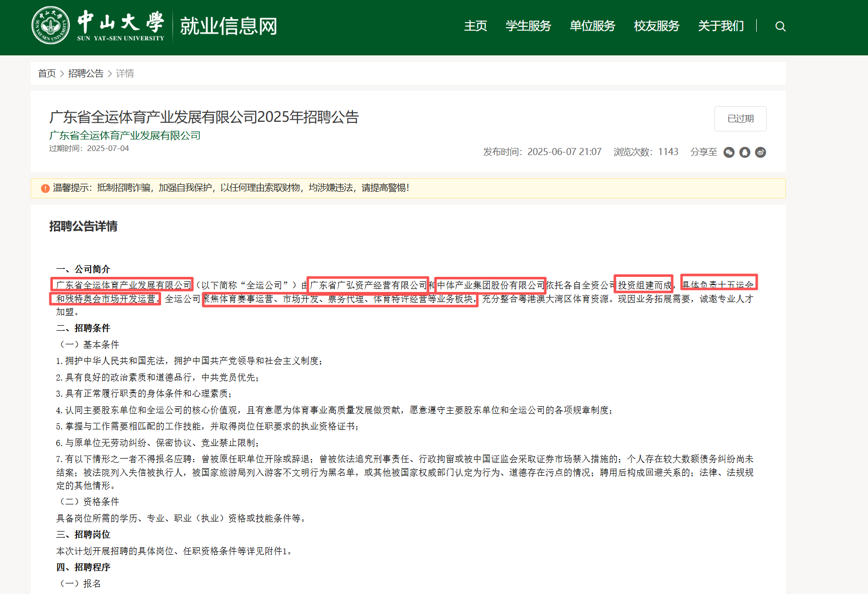This screenshot has height=594, width=868.
Task: Click 过期时间: 2025-07-04 text
Action: (89, 148)
